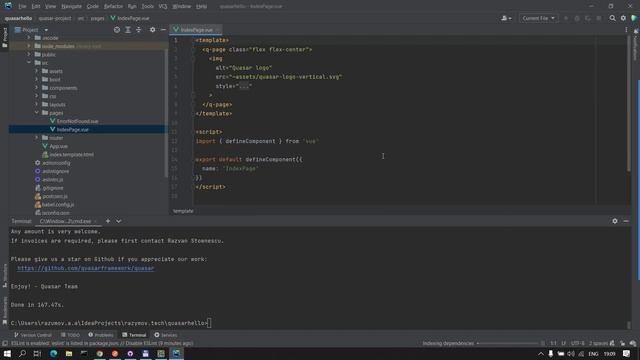Open the Refactor menu
The height and width of the screenshot is (360, 640).
click(113, 6)
